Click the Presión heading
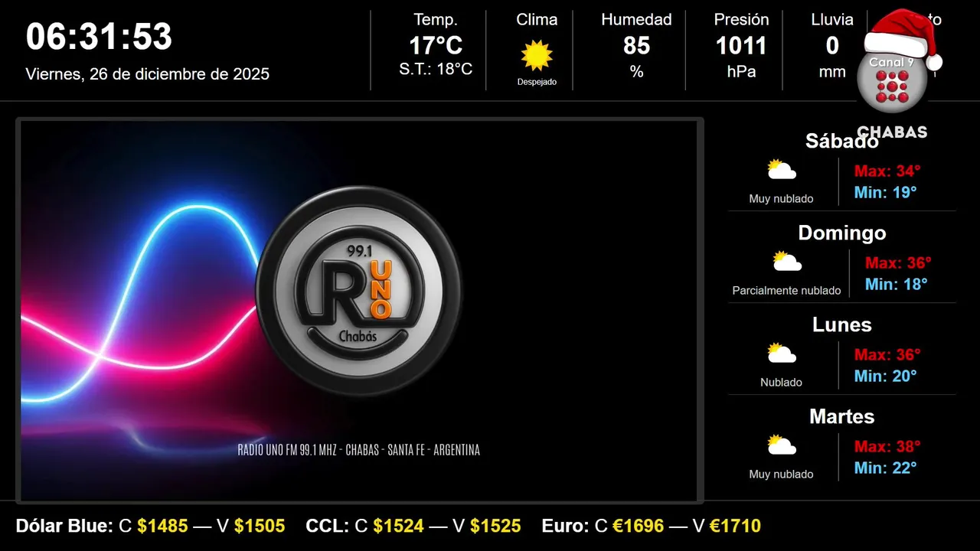 tap(741, 20)
